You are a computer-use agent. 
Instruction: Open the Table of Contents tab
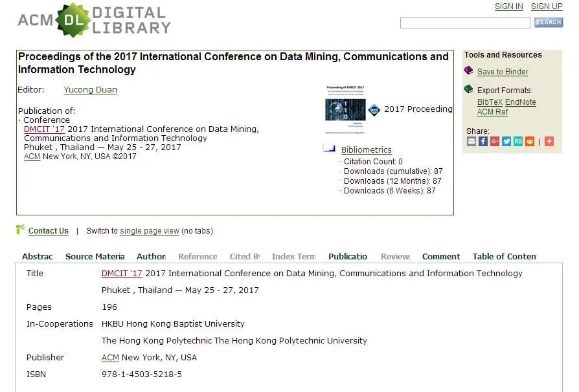coord(504,256)
